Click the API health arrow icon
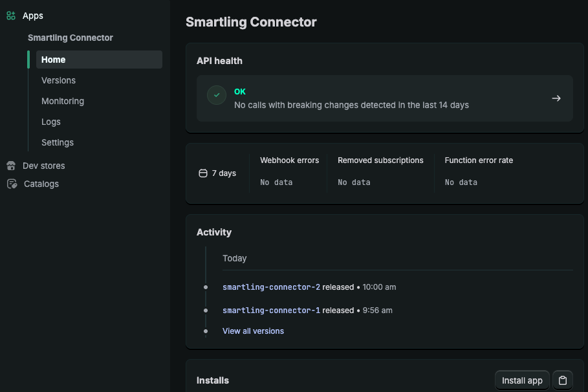The height and width of the screenshot is (392, 588). click(556, 98)
